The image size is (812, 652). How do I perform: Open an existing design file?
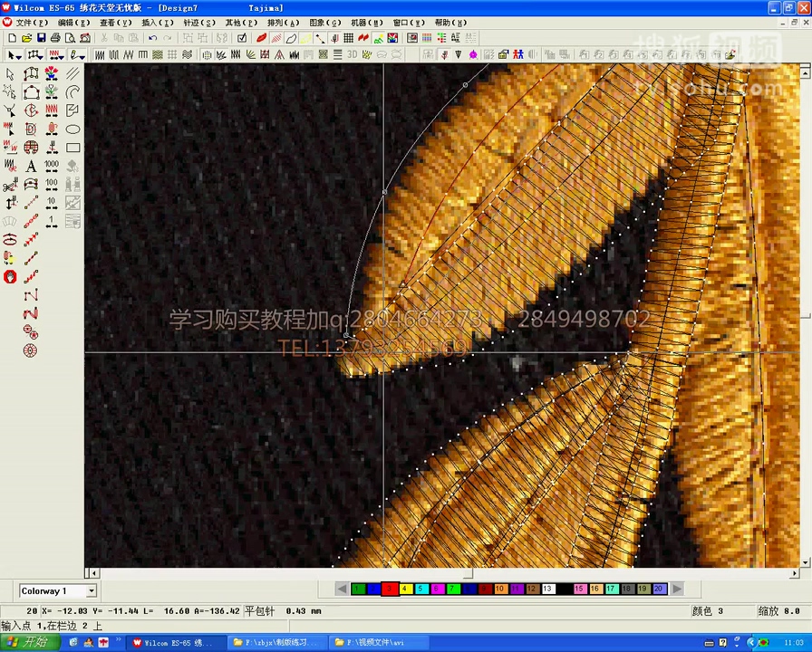(x=27, y=38)
